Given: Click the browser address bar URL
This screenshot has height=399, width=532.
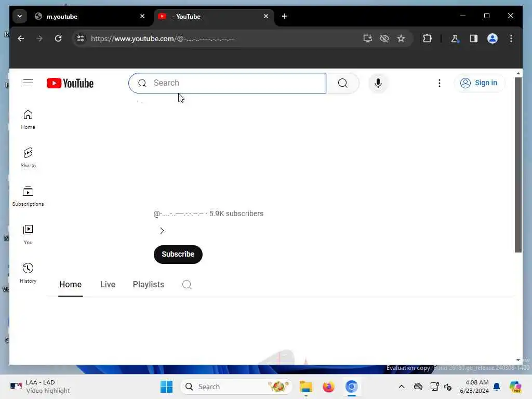Looking at the screenshot, I should tap(163, 38).
